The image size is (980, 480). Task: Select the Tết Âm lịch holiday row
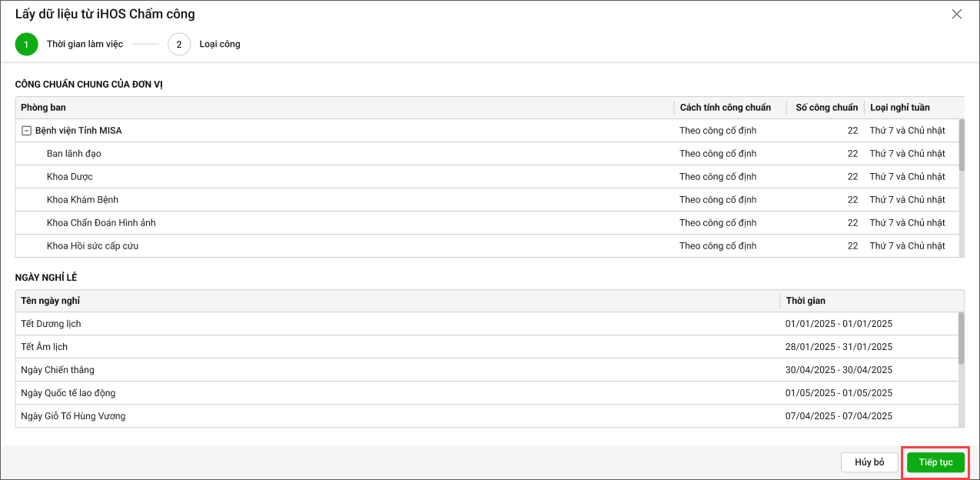[46, 347]
